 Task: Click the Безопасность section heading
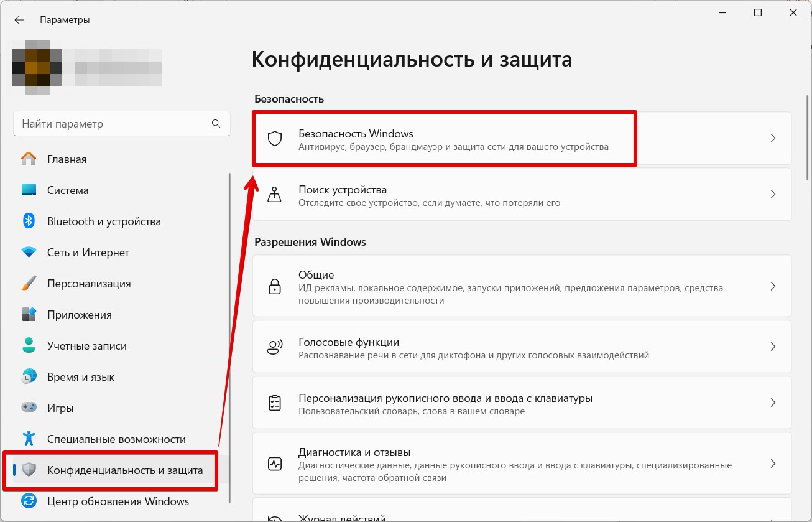(289, 99)
